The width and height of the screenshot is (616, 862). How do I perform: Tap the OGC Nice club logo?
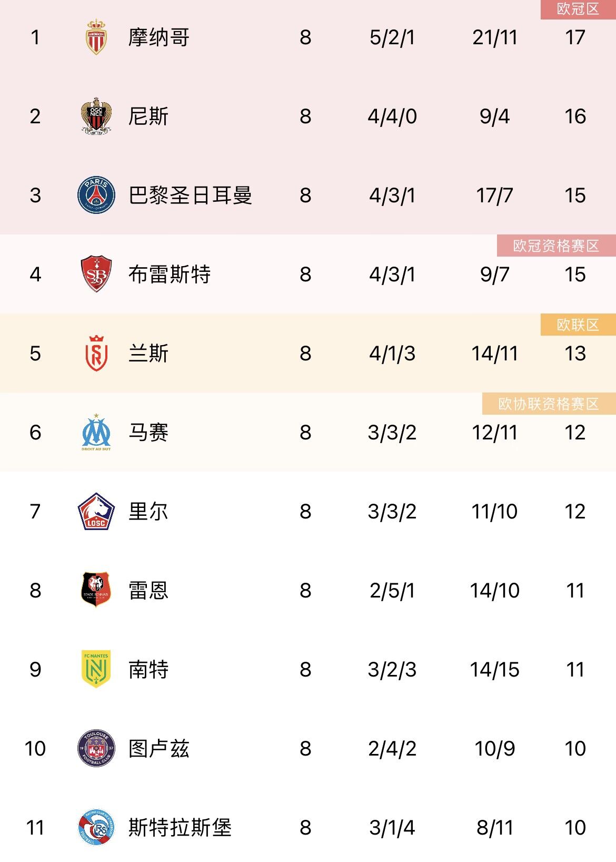96,116
